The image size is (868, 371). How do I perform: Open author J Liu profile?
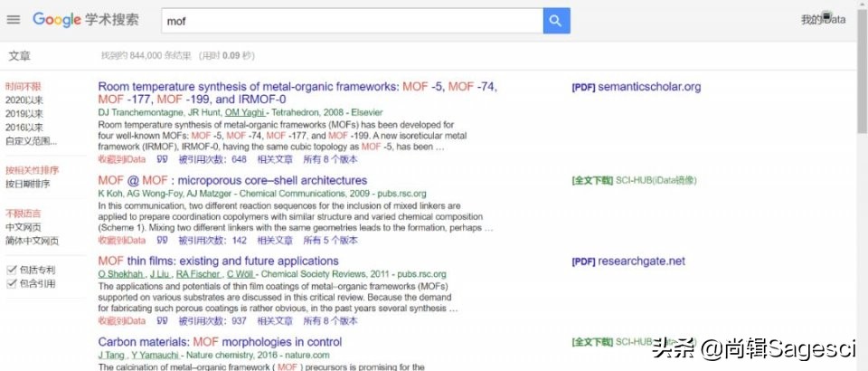160,274
